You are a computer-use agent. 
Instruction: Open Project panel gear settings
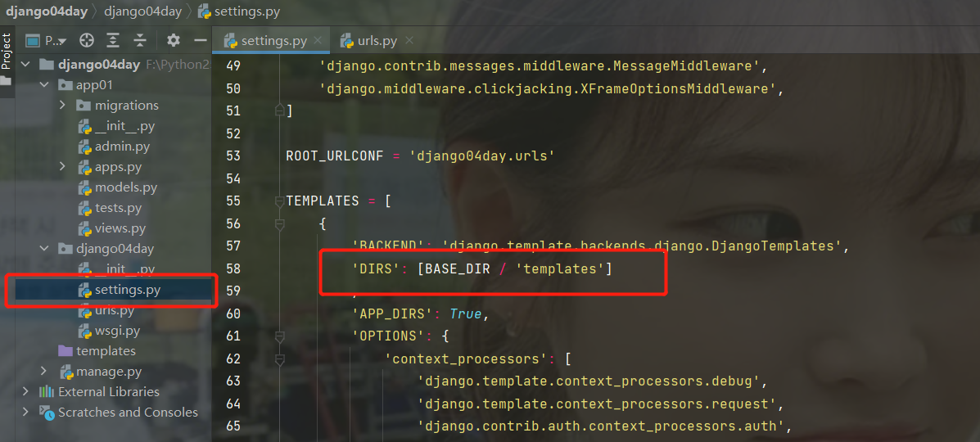[173, 41]
